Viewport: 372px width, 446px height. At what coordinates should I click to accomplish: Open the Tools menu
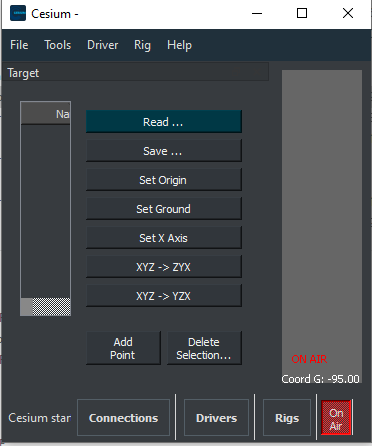coord(58,45)
